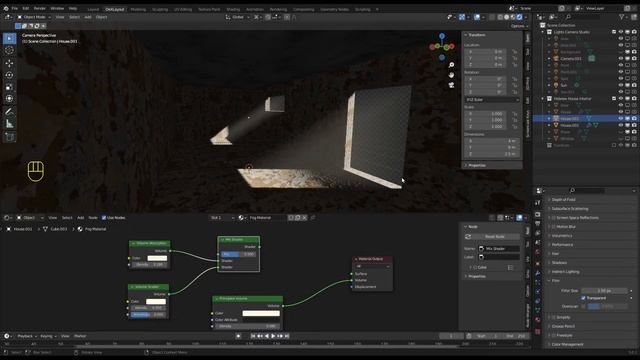Image resolution: width=640 pixels, height=360 pixels.
Task: Open the File menu
Action: pos(15,9)
